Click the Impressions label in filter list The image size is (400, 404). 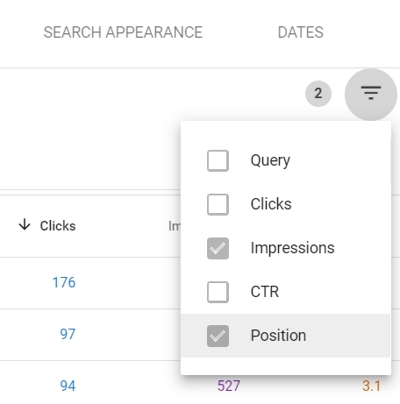pos(292,248)
